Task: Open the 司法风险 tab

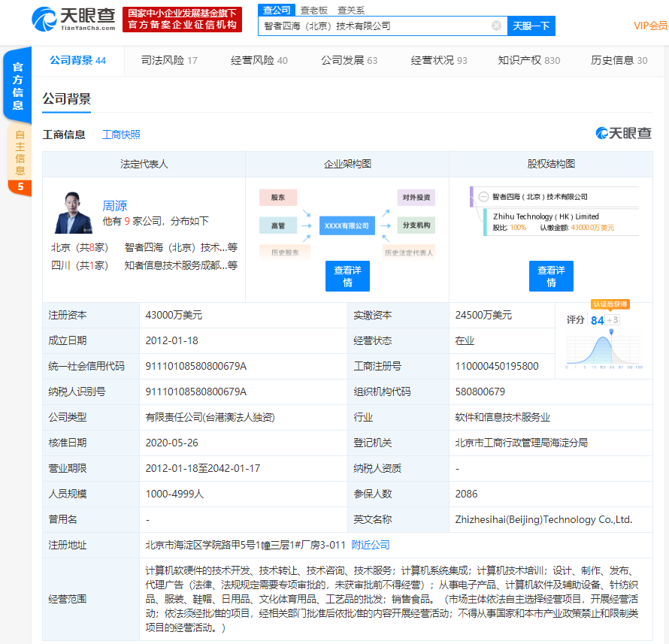Action: 169,60
